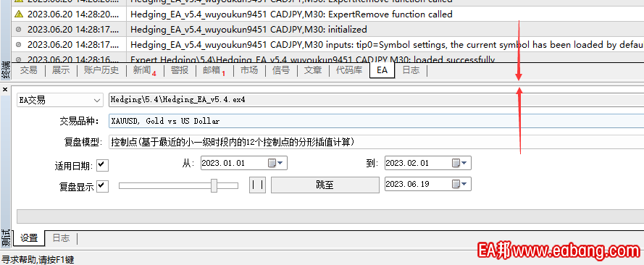
Task: Open the 警报 tab
Action: pyautogui.click(x=180, y=70)
